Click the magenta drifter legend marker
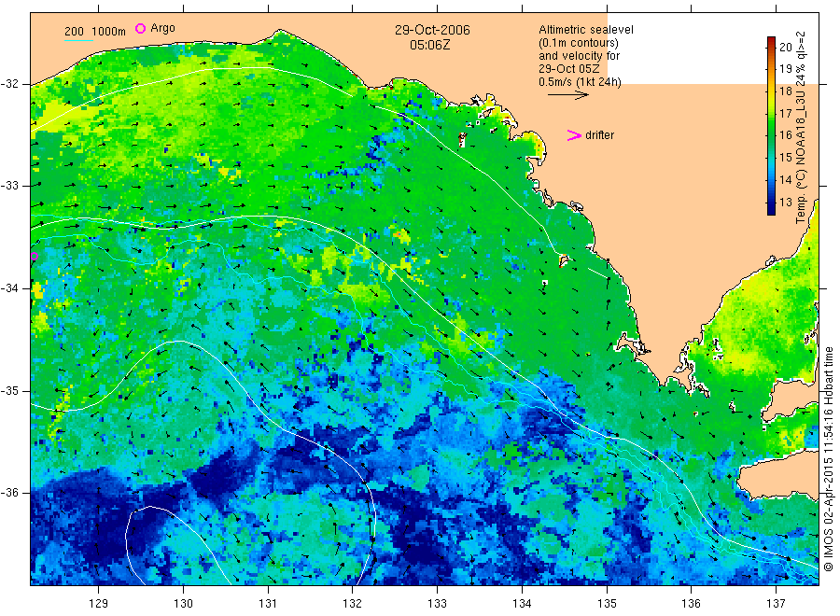840x616 pixels. (574, 135)
